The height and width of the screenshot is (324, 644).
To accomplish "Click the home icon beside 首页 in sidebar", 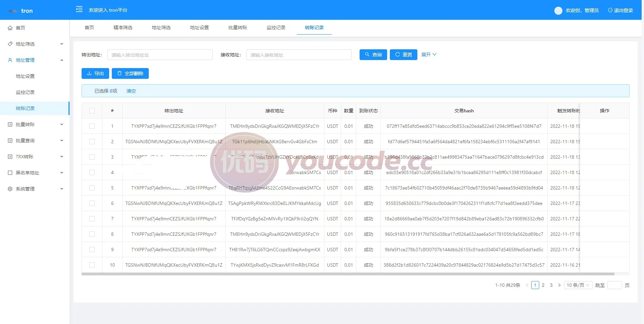I will 10,28.
